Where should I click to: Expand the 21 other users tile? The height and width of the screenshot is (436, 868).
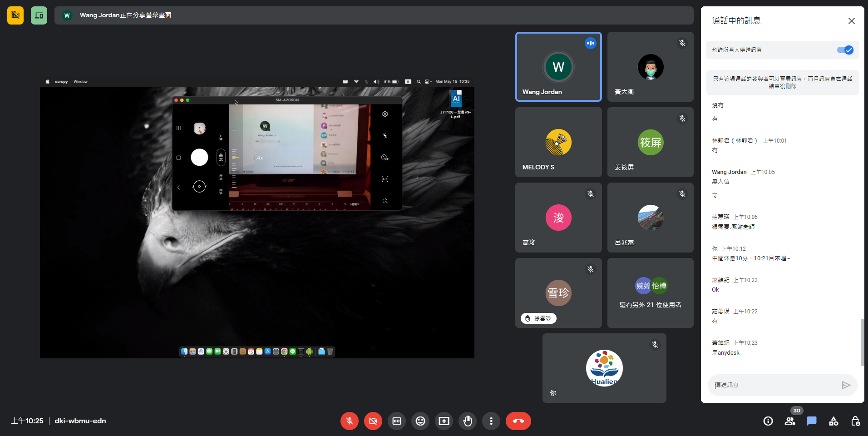tap(650, 293)
